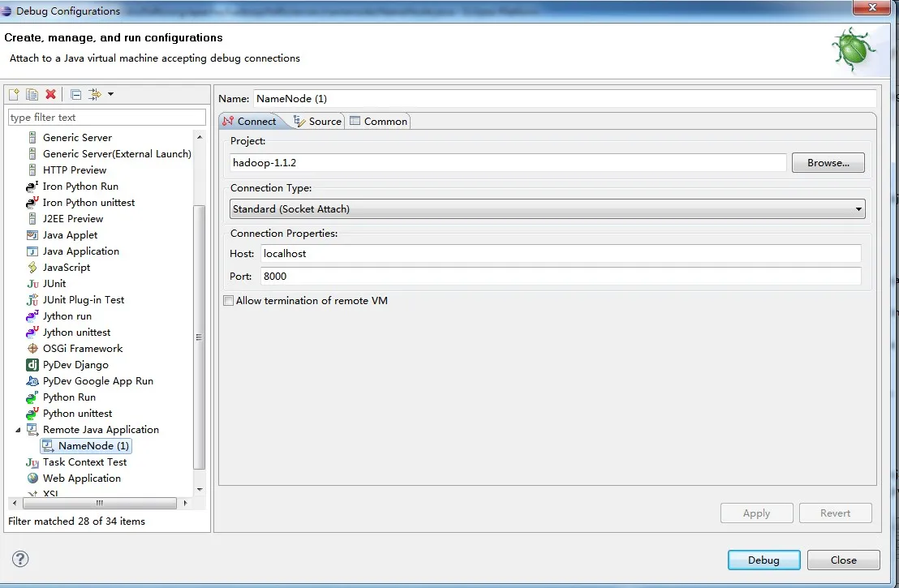This screenshot has height=588, width=899.
Task: Select the Web Application item
Action: tap(82, 479)
